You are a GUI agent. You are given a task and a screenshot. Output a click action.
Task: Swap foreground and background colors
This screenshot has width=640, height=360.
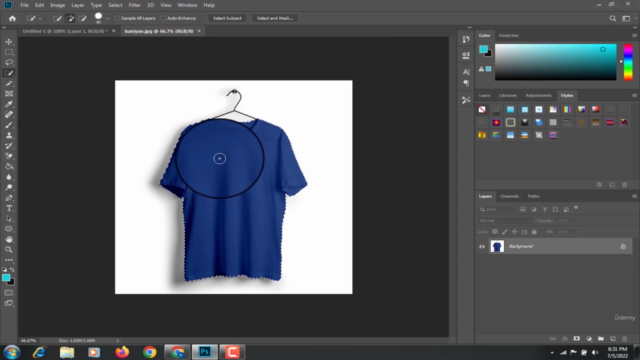pyautogui.click(x=12, y=270)
